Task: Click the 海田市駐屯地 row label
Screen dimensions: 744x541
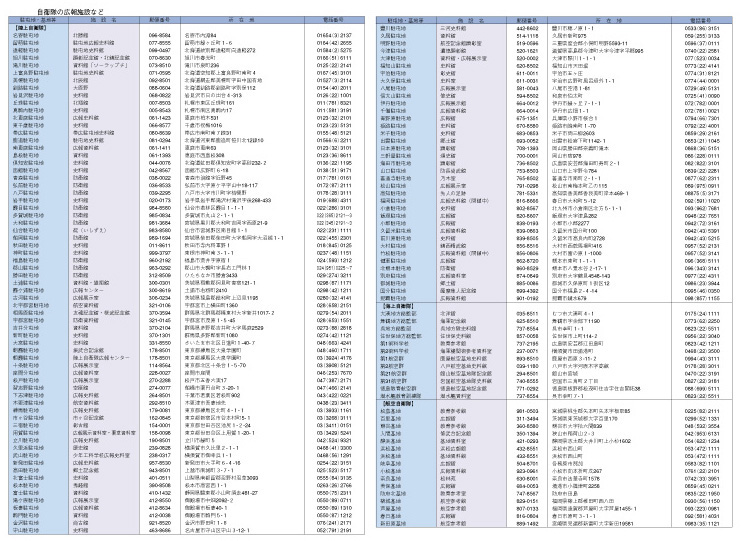Action: click(x=396, y=163)
